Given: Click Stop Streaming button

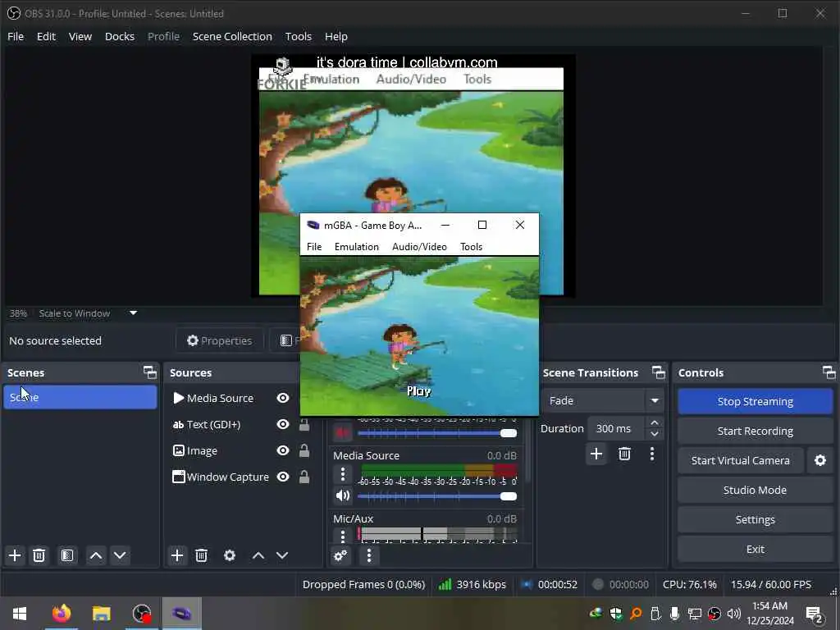Looking at the screenshot, I should 755,401.
